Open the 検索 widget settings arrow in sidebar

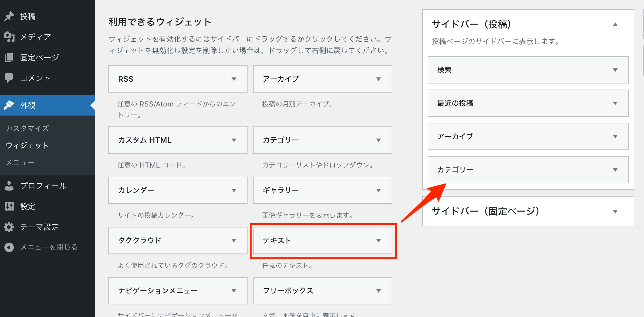click(615, 70)
